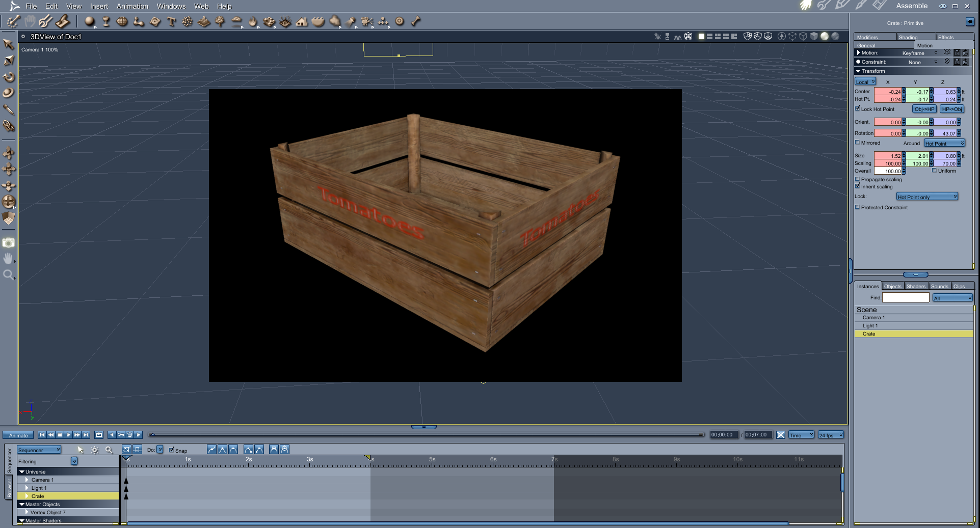Viewport: 980px width, 528px height.
Task: Choose the metaball tool
Action: [x=139, y=21]
